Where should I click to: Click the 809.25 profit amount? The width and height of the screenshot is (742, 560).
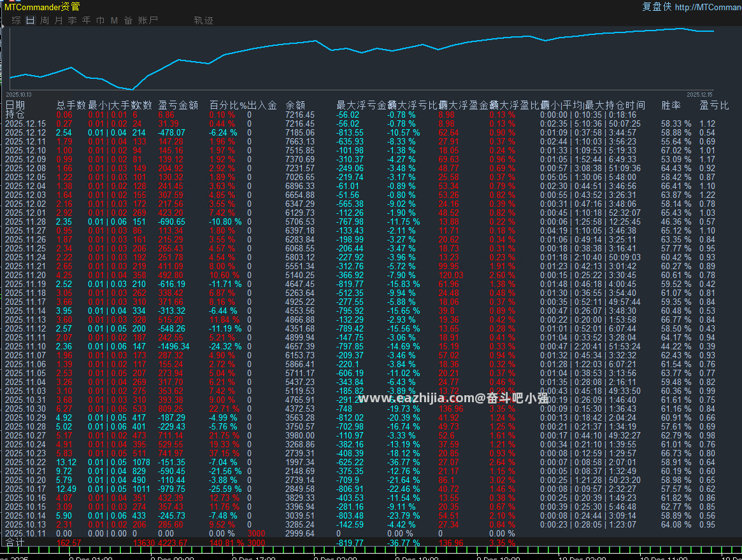coord(171,409)
